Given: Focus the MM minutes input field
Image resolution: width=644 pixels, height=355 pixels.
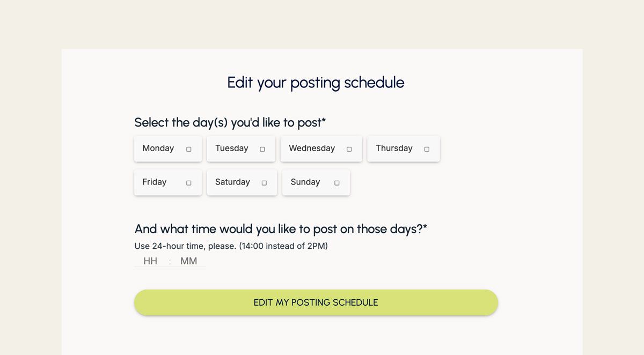Looking at the screenshot, I should 189,261.
